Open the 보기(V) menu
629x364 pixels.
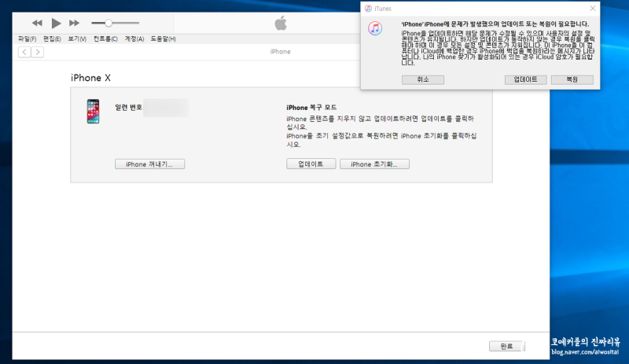pos(77,39)
